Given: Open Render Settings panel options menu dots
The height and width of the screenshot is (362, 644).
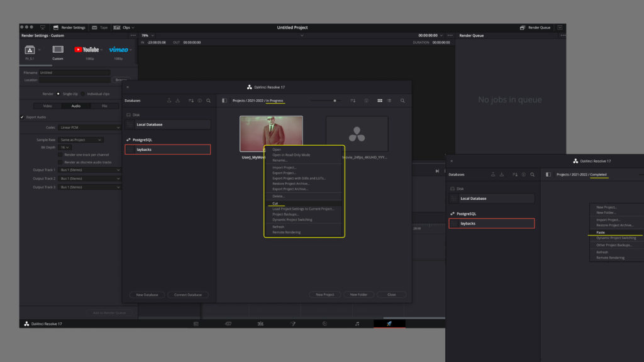Looking at the screenshot, I should click(133, 36).
